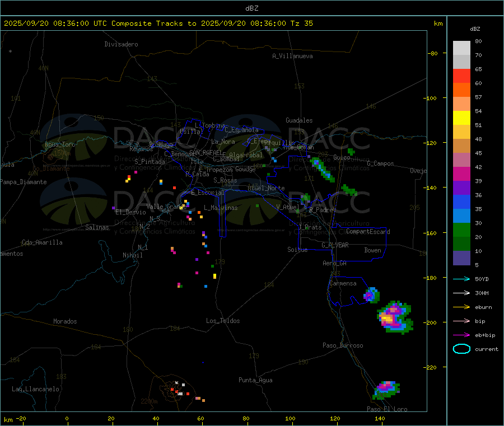Click the 'Lag.Llancanelo' map label
The image size is (504, 426).
pyautogui.click(x=35, y=389)
